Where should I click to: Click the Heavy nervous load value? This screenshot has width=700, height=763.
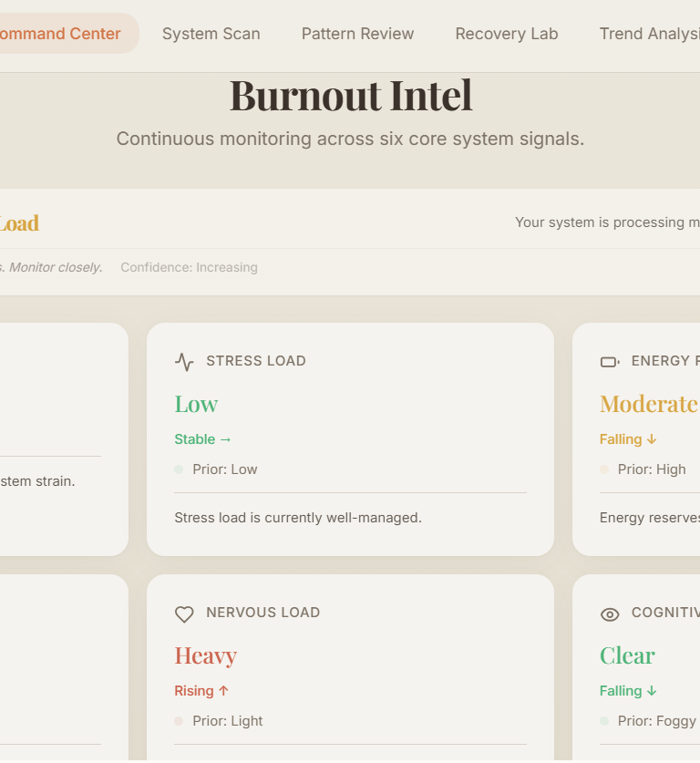tap(205, 656)
